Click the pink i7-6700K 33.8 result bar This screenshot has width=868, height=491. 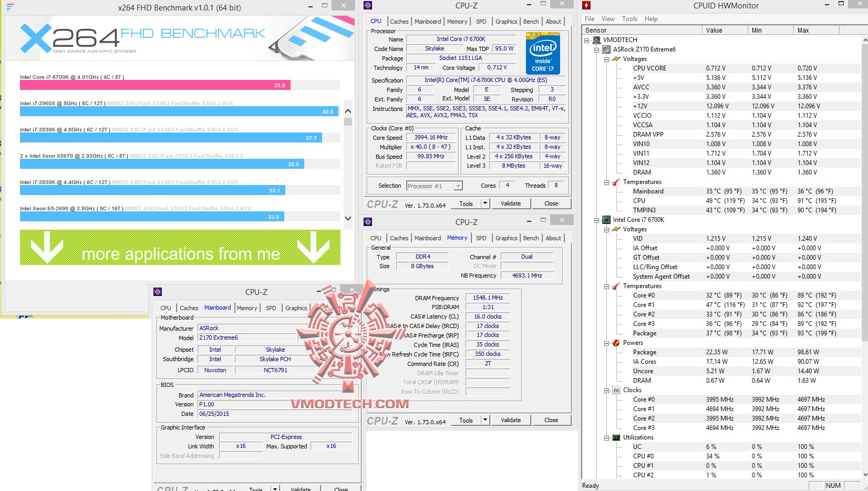tap(155, 85)
